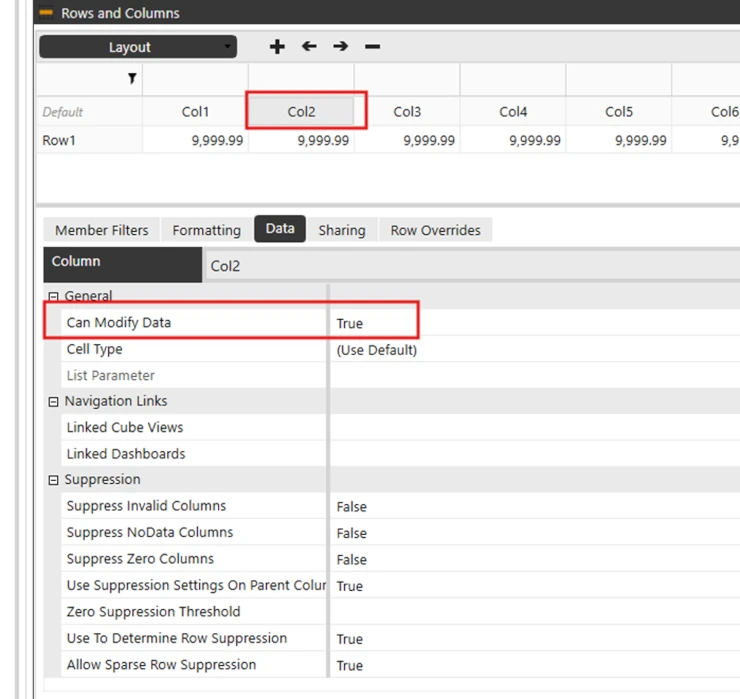Open the Layout dropdown
The width and height of the screenshot is (740, 699).
pos(138,47)
